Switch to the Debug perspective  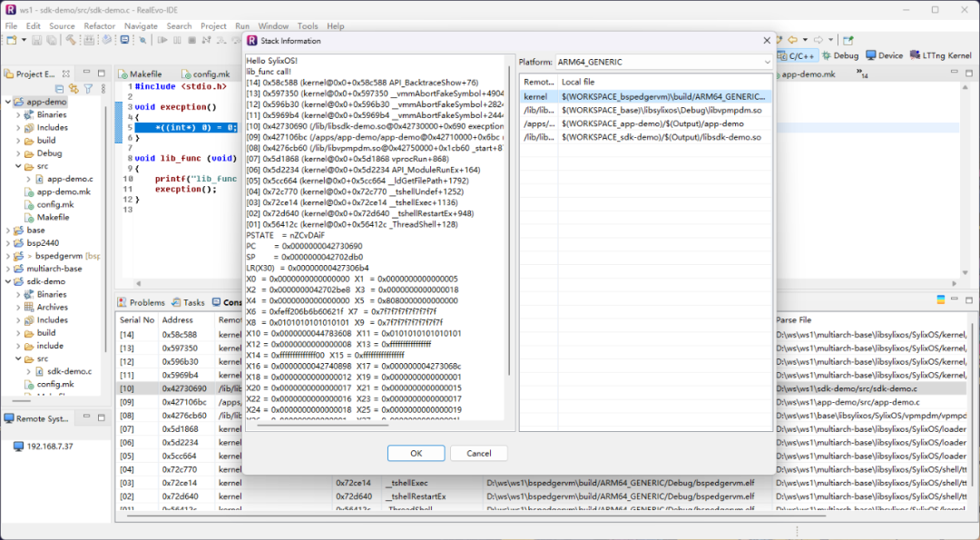(840, 55)
